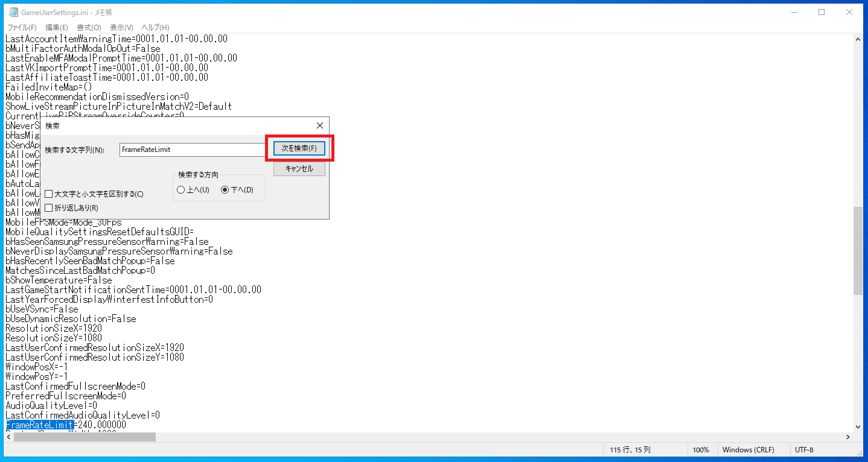Image resolution: width=868 pixels, height=462 pixels.
Task: Click the vertical scrollbar up arrow
Action: click(858, 39)
